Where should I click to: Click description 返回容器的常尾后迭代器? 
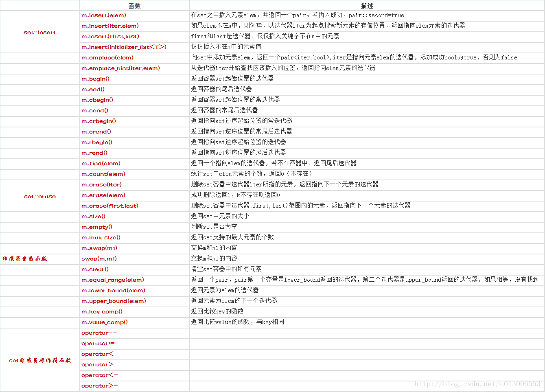tap(367, 111)
